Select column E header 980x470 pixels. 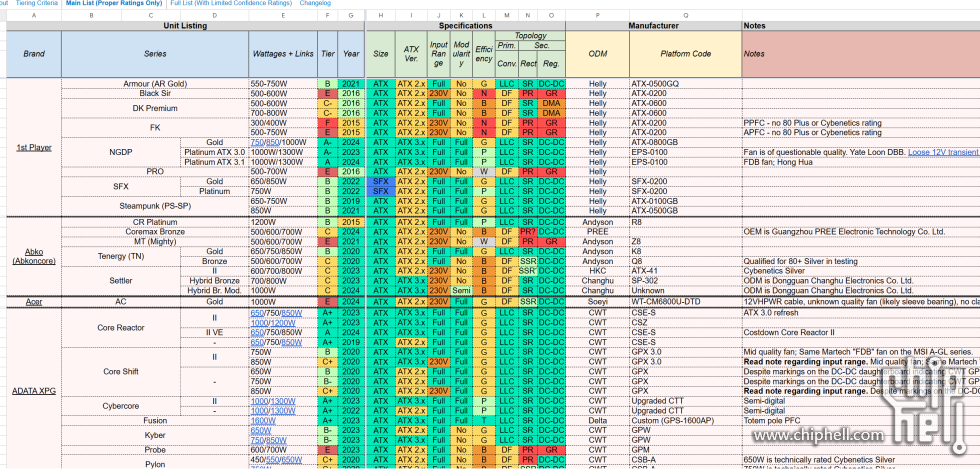tap(282, 15)
